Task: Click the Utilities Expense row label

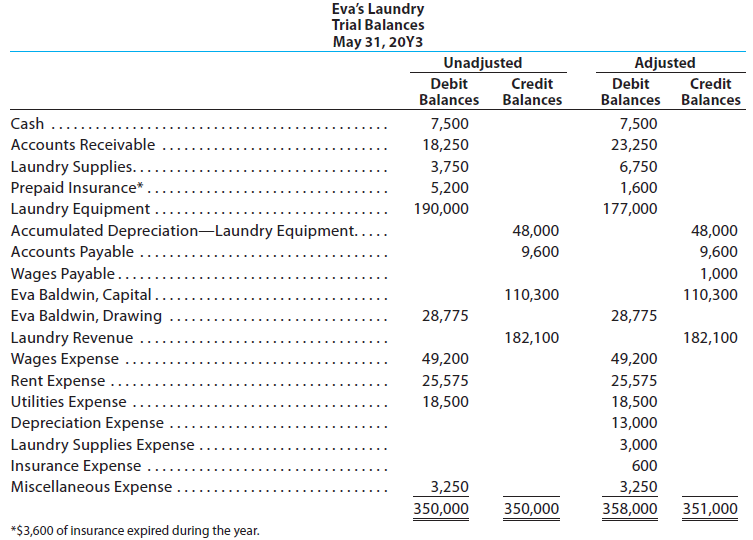Action: [69, 402]
